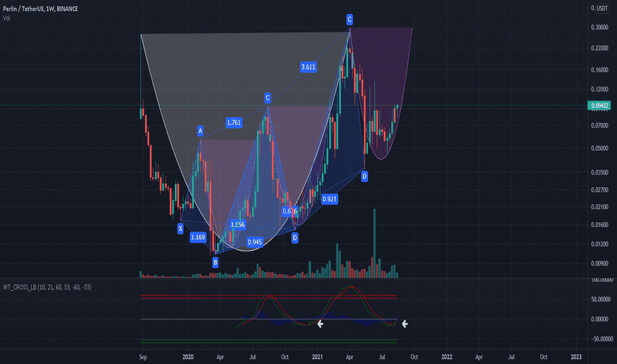This screenshot has height=364, width=617.
Task: Click the 0.16000 price axis label
Action: click(x=599, y=70)
